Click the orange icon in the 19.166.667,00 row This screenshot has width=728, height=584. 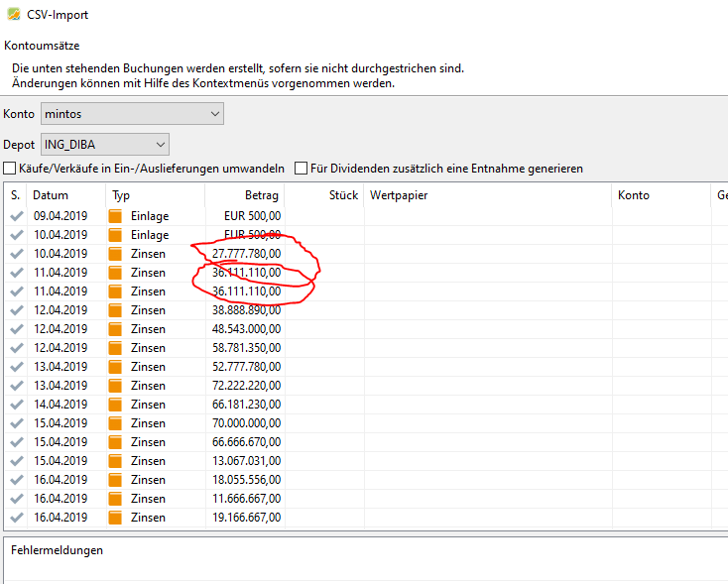point(116,518)
